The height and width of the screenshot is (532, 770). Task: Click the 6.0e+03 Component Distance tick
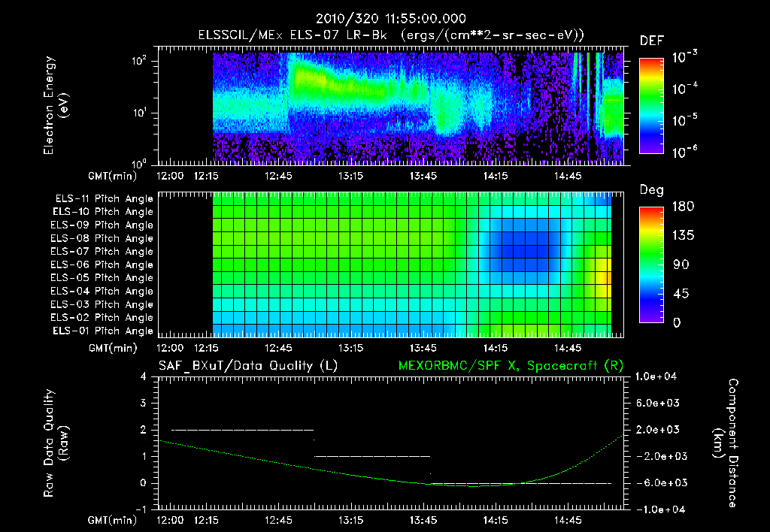pyautogui.click(x=658, y=403)
